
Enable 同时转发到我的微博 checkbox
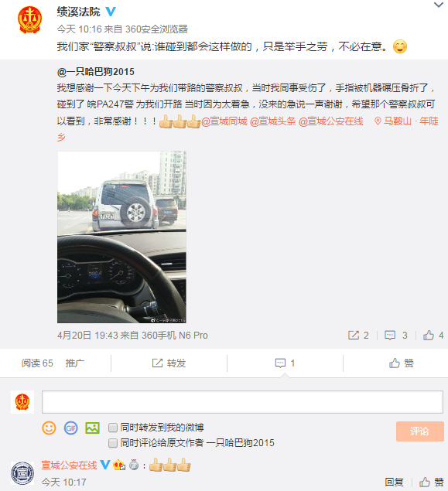pos(112,428)
